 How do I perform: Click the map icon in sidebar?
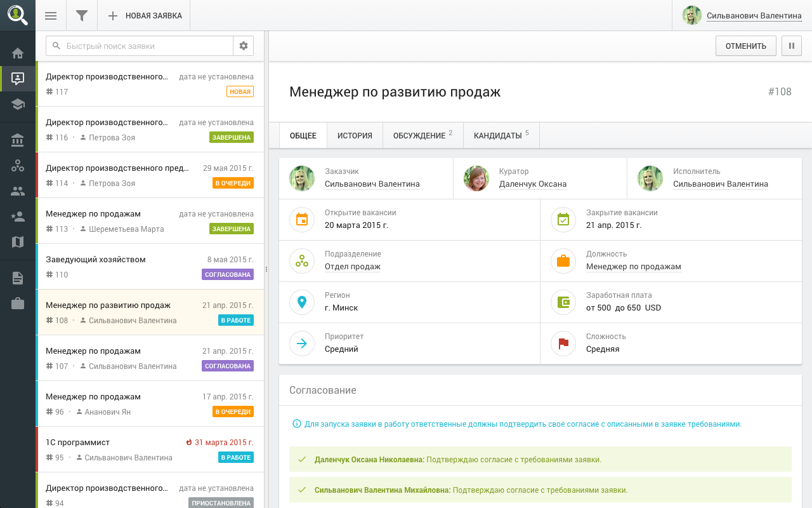(x=18, y=242)
